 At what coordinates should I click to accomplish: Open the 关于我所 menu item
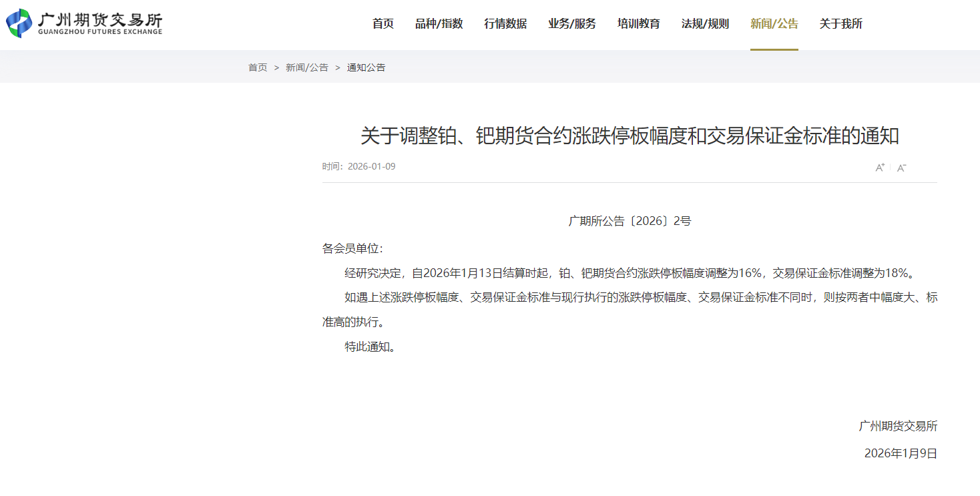tap(840, 24)
